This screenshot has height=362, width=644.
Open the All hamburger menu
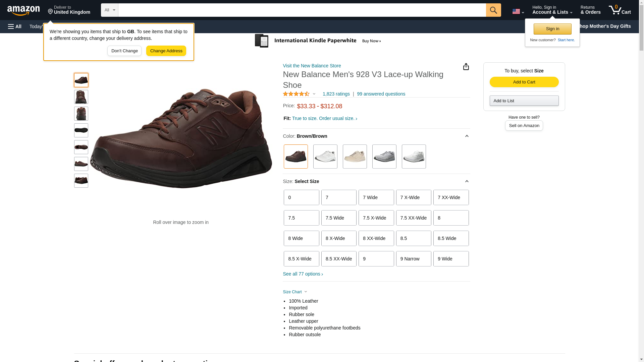pos(15,26)
